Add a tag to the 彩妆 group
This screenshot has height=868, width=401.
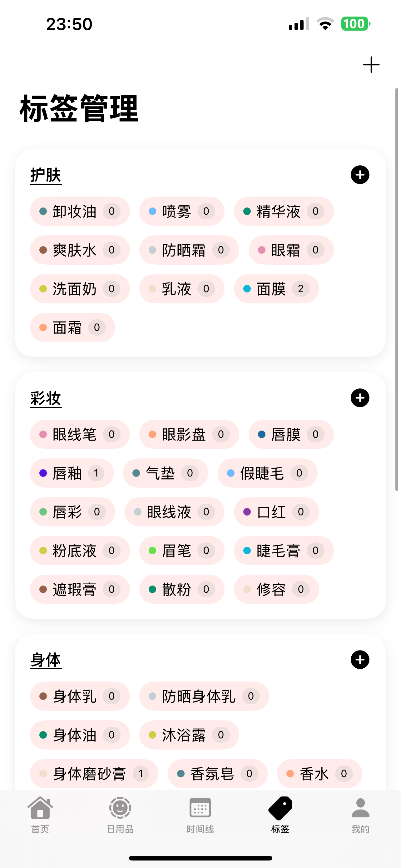(x=360, y=398)
